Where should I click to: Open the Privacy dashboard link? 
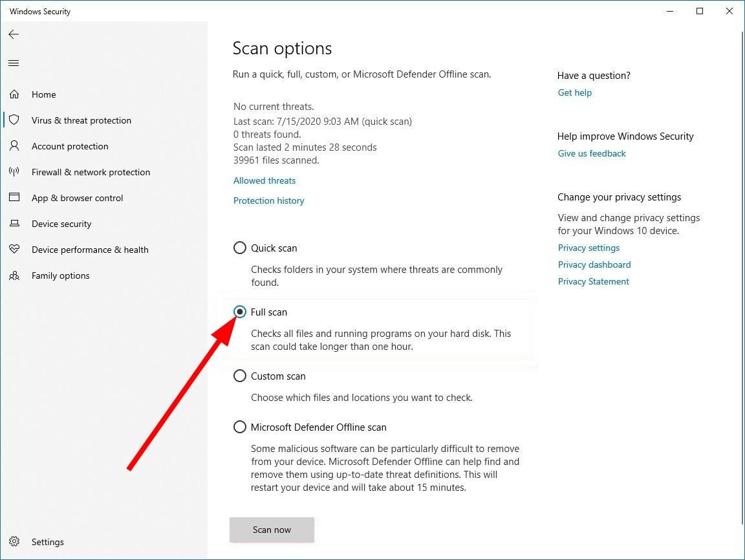pos(594,264)
